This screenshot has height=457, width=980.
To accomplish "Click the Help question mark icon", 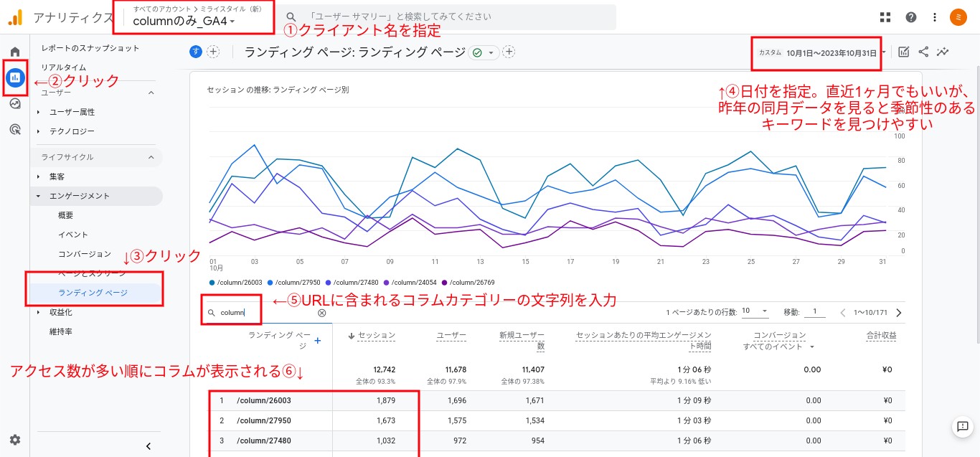I will pos(911,17).
